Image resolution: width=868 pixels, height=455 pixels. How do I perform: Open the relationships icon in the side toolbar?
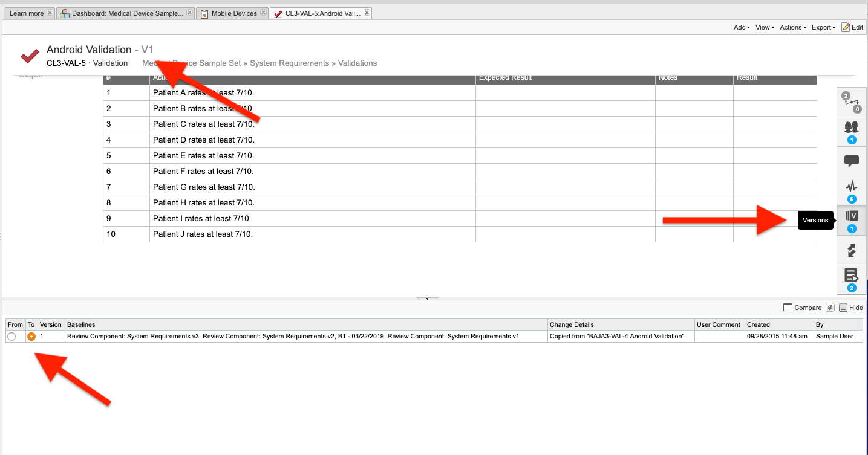tap(852, 102)
